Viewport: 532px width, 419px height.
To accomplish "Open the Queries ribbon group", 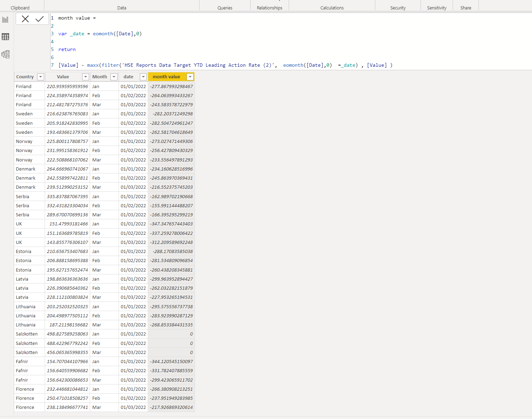I will point(225,8).
